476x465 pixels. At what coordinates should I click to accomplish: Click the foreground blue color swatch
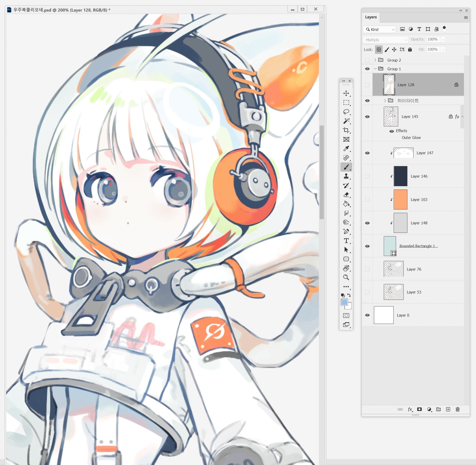click(x=344, y=302)
